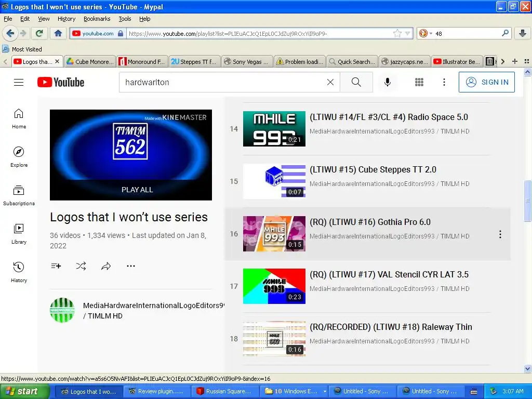List all tabs with the grid button
The height and width of the screenshot is (399, 532).
527,61
